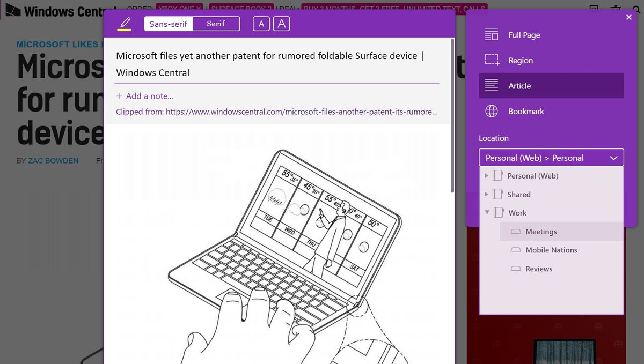Switch to Bookmark clipping mode

tap(525, 111)
